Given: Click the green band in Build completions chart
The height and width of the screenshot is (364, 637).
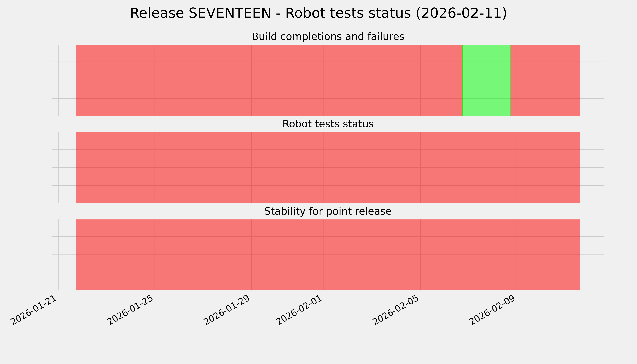Looking at the screenshot, I should pos(486,80).
